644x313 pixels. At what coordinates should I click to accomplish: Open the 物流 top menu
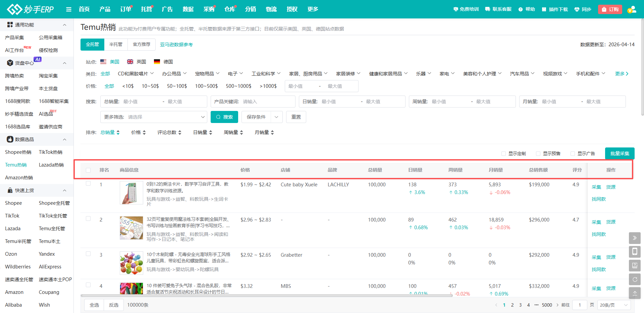pyautogui.click(x=271, y=9)
